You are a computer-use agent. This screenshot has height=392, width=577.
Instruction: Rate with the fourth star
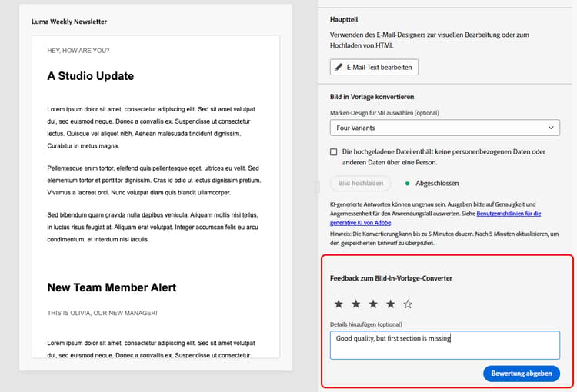390,304
